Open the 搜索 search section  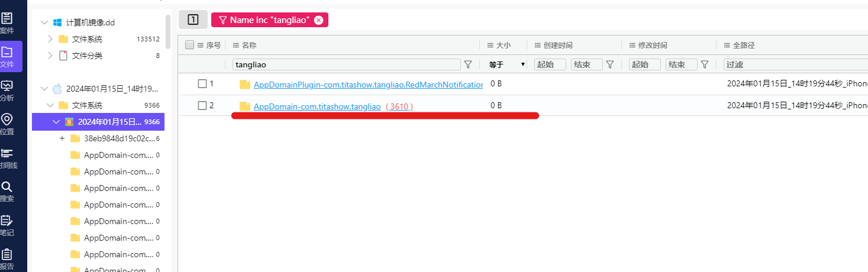point(7,191)
